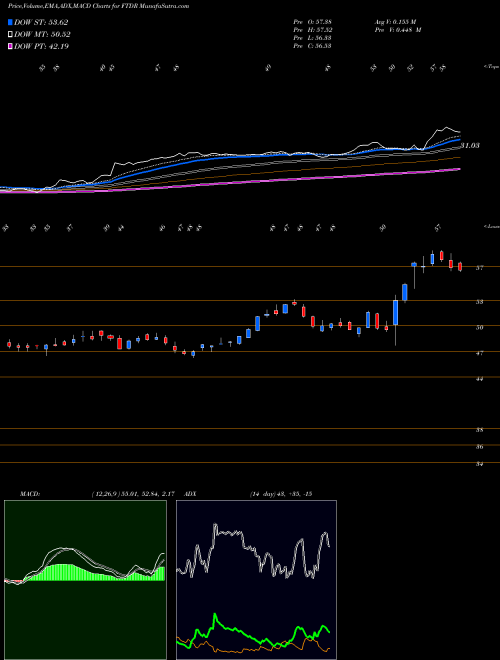Click the 'DOW PT: 42.19' legend text
500x660 pixels.
pyautogui.click(x=41, y=46)
